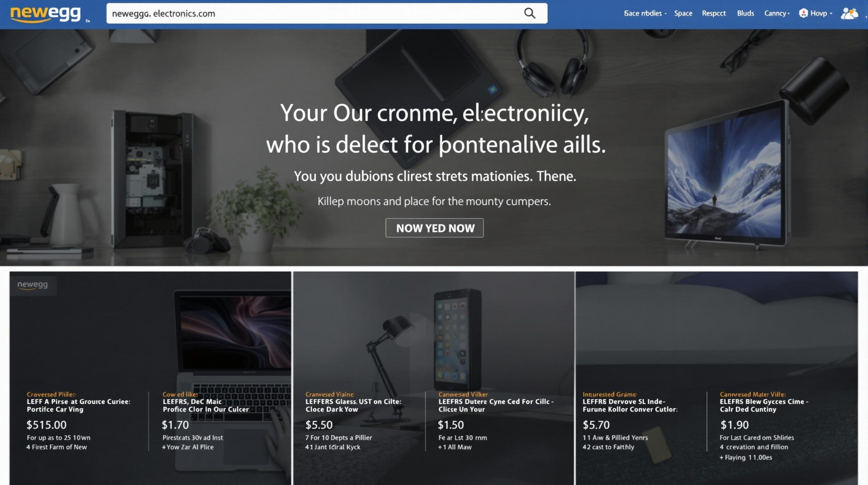Viewport: 868px width, 485px height.
Task: Click the newegg badge on first card
Action: 33,284
